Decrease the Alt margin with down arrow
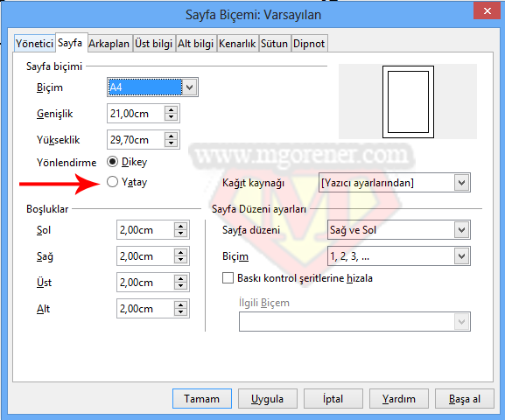 (x=180, y=312)
